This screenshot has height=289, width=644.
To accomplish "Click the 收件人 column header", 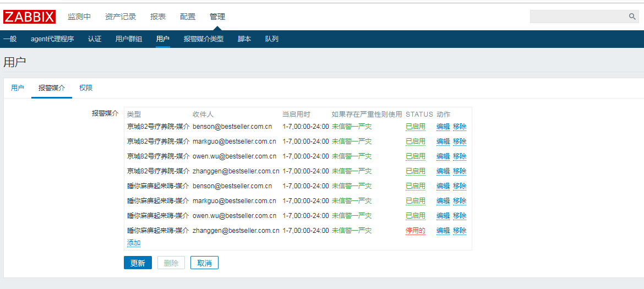I will tap(203, 114).
